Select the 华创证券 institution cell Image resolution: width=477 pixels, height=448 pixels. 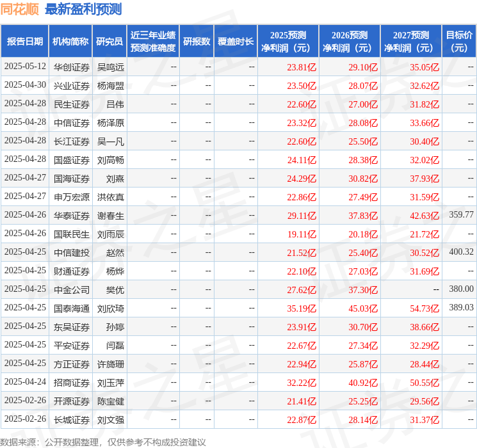point(72,67)
